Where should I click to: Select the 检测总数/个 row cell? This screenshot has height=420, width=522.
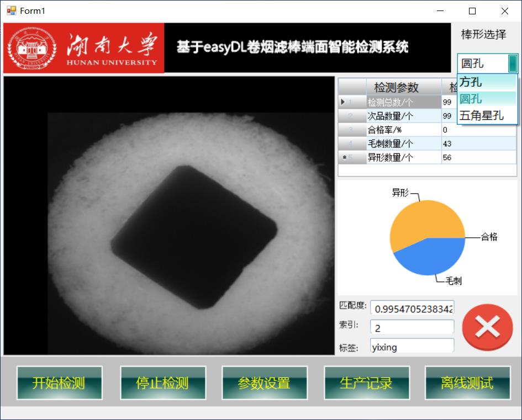point(404,102)
